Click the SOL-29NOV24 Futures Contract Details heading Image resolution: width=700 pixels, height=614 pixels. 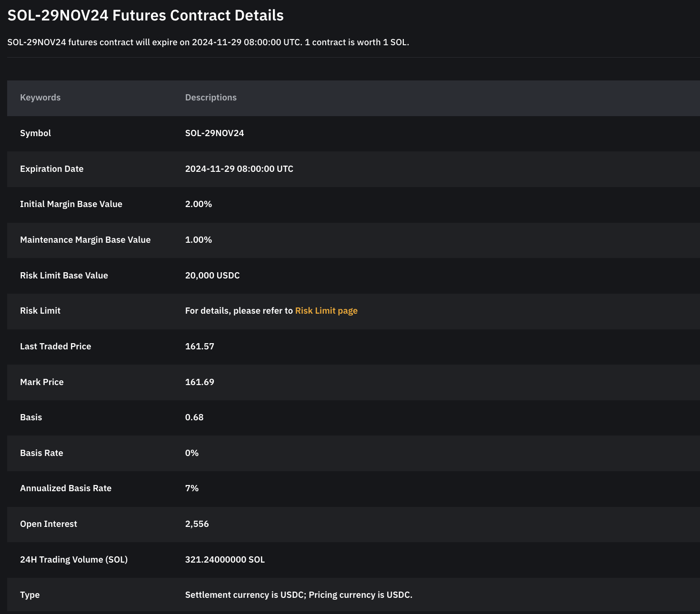[x=146, y=15]
